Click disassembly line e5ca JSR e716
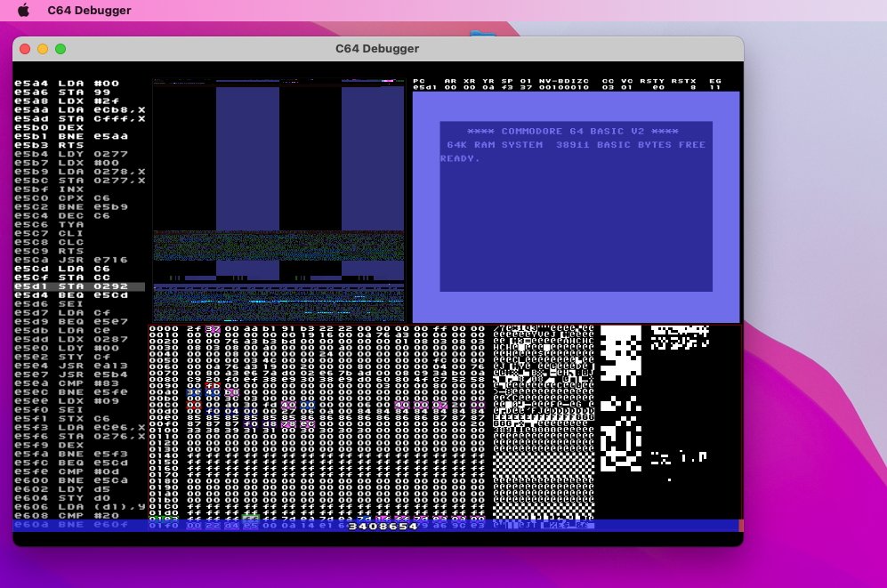887x588 pixels. tap(71, 260)
